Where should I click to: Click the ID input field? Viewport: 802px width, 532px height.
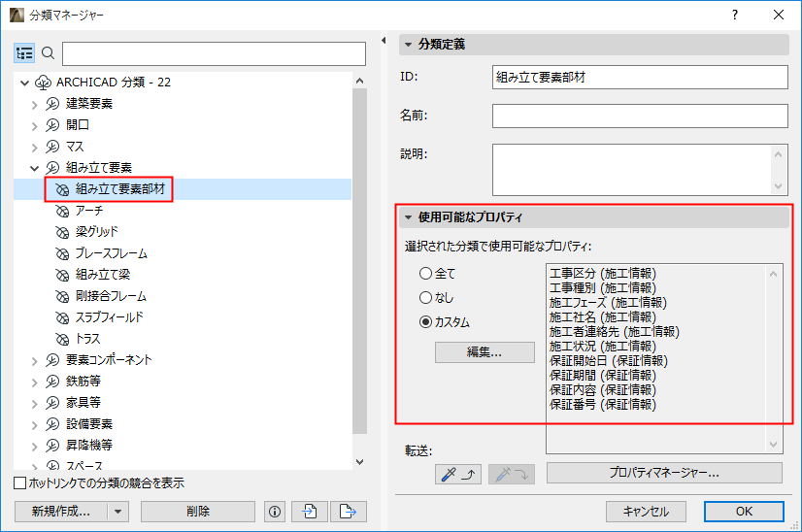coord(640,78)
